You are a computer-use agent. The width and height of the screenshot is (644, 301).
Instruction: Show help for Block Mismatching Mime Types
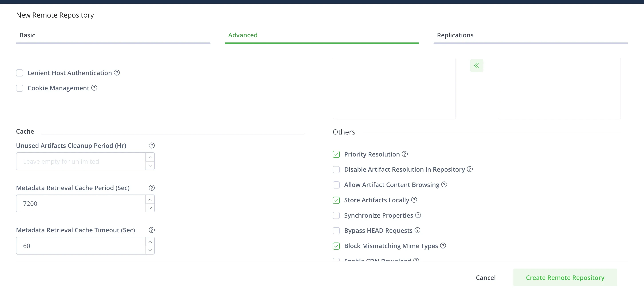(x=443, y=246)
